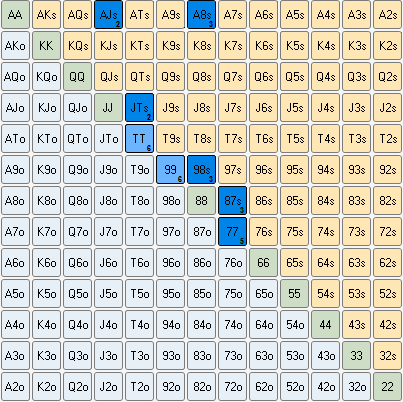Add A2o to the range

(x=15, y=387)
